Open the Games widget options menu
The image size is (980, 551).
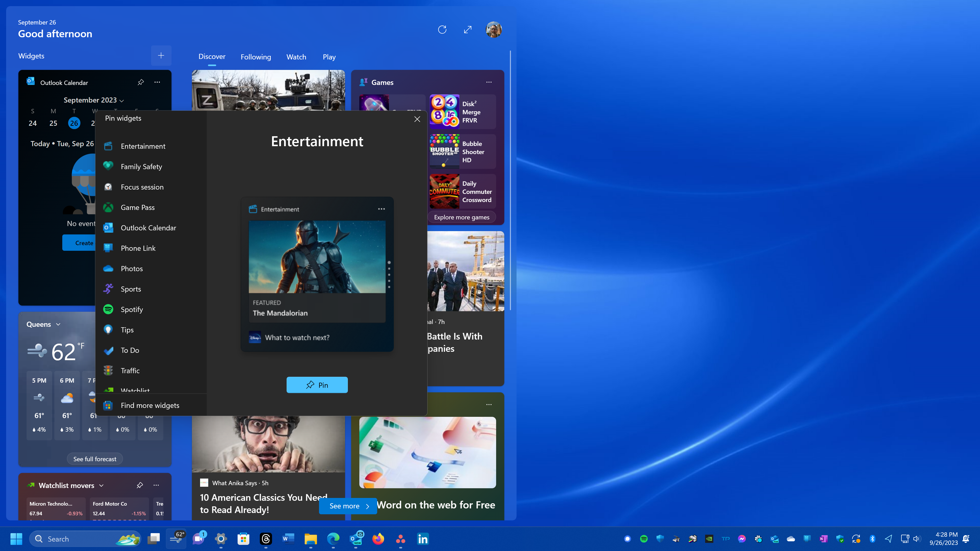coord(489,82)
